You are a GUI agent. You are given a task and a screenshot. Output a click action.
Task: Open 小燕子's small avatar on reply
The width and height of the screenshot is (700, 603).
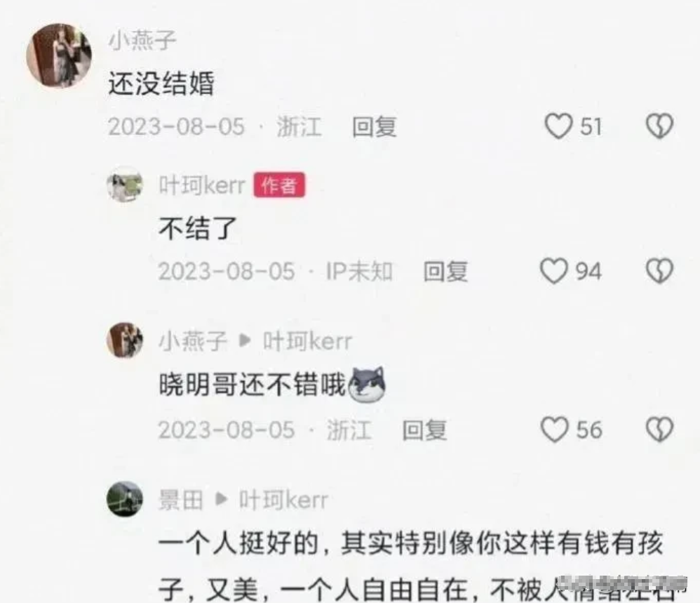click(125, 340)
